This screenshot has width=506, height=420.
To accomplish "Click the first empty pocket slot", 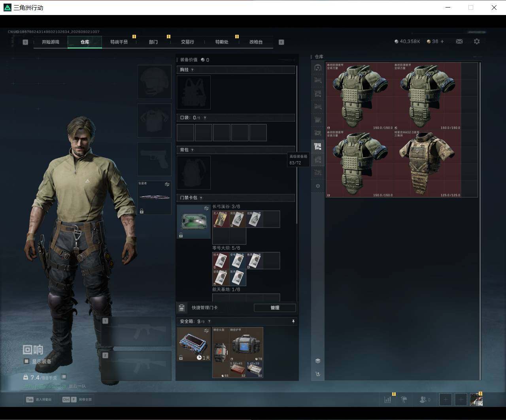I will [185, 132].
